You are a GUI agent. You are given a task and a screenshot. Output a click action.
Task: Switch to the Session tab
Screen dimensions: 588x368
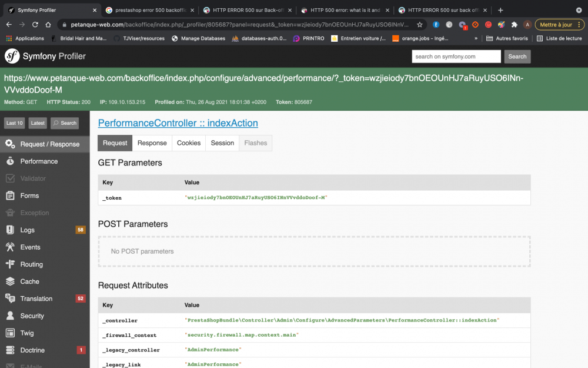click(x=222, y=143)
